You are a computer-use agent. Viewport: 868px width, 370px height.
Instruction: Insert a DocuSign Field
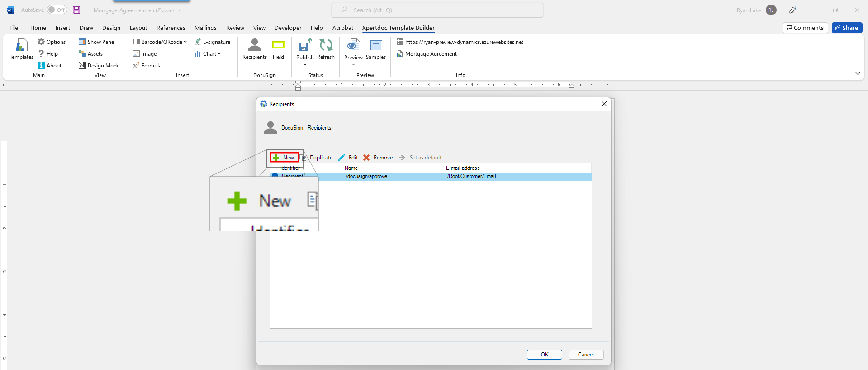pos(279,49)
